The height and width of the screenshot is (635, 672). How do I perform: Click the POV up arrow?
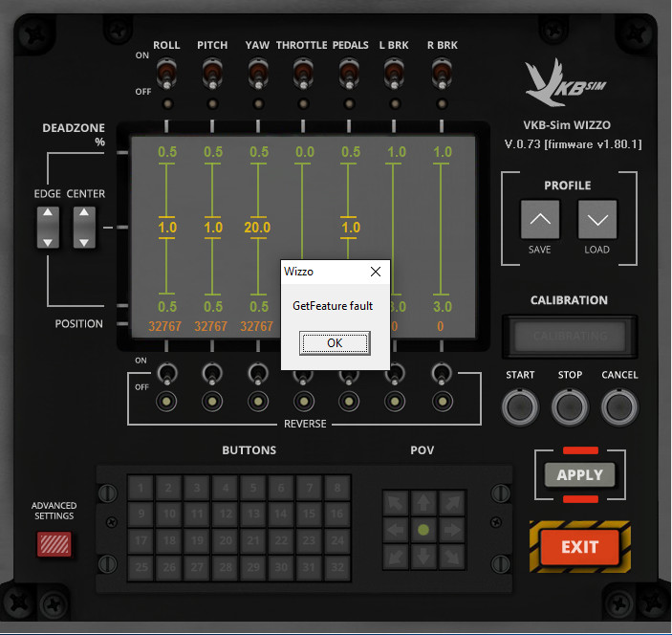tap(423, 502)
